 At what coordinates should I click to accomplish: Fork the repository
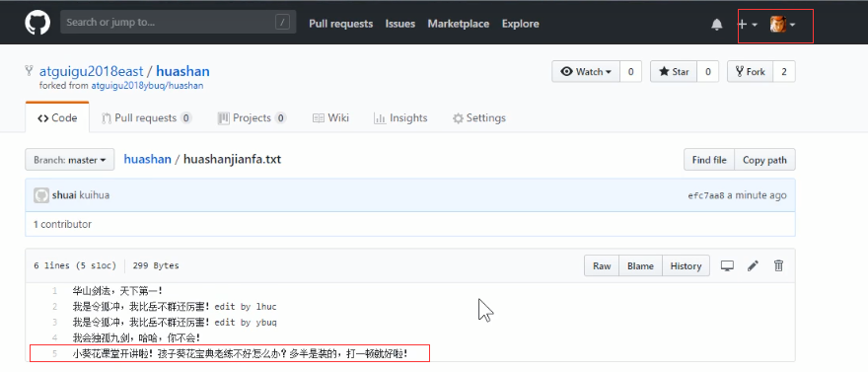point(750,71)
